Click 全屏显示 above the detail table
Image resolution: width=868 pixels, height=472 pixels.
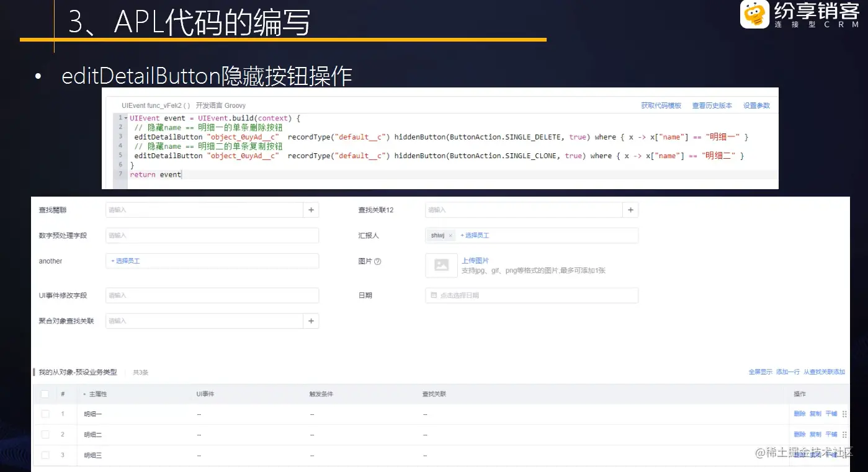click(761, 372)
